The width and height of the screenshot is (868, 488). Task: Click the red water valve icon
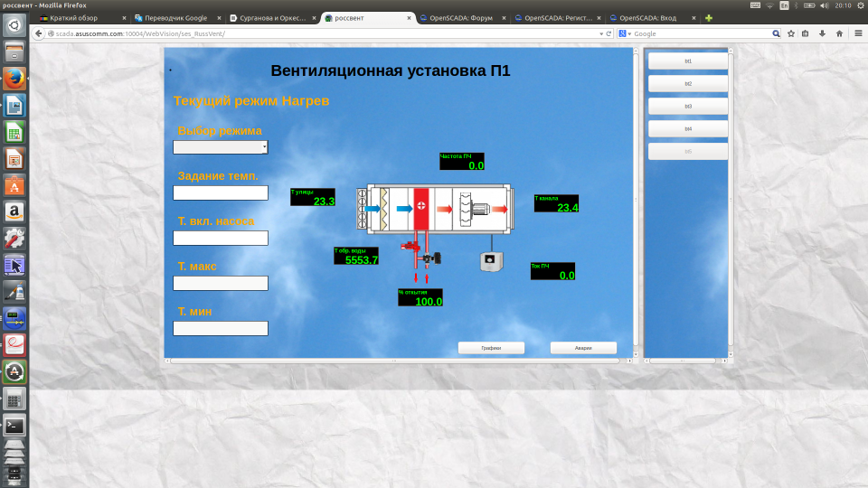tap(410, 245)
